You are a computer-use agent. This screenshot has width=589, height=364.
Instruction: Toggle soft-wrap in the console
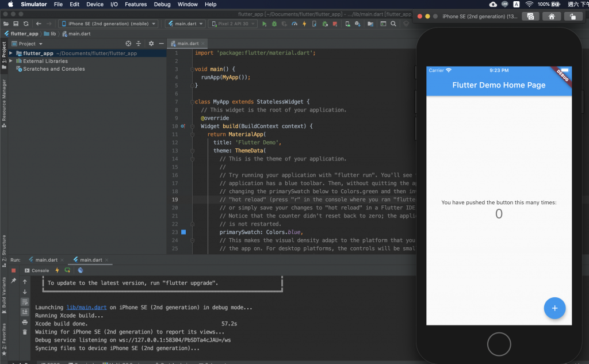(x=25, y=302)
